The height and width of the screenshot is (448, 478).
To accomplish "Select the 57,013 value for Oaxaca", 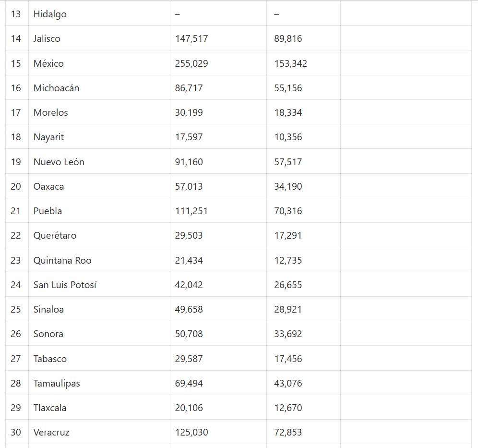I will pos(189,186).
